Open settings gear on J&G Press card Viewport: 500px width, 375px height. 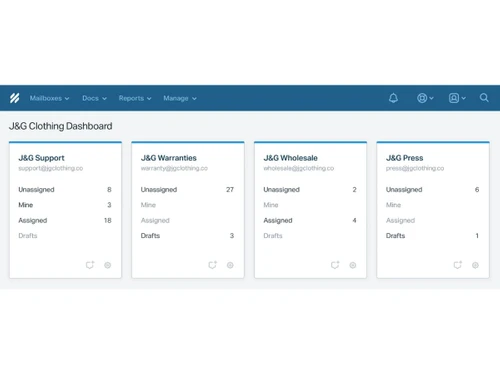(x=475, y=265)
